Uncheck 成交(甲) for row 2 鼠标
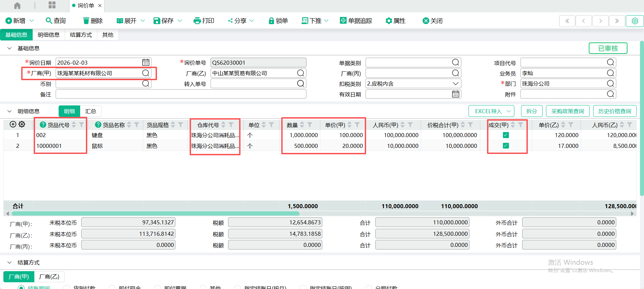The width and height of the screenshot is (644, 289). point(506,146)
